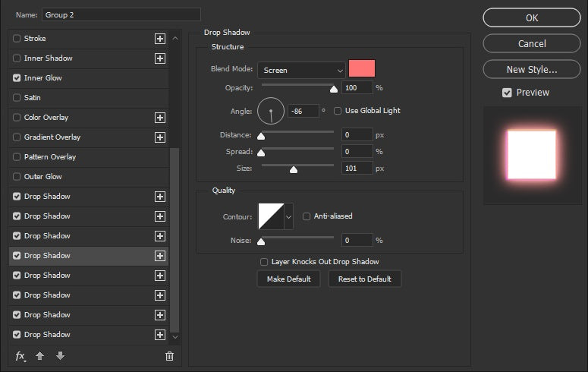Viewport: 588px width, 372px height.
Task: Click the Spread slider handle
Action: coord(261,153)
